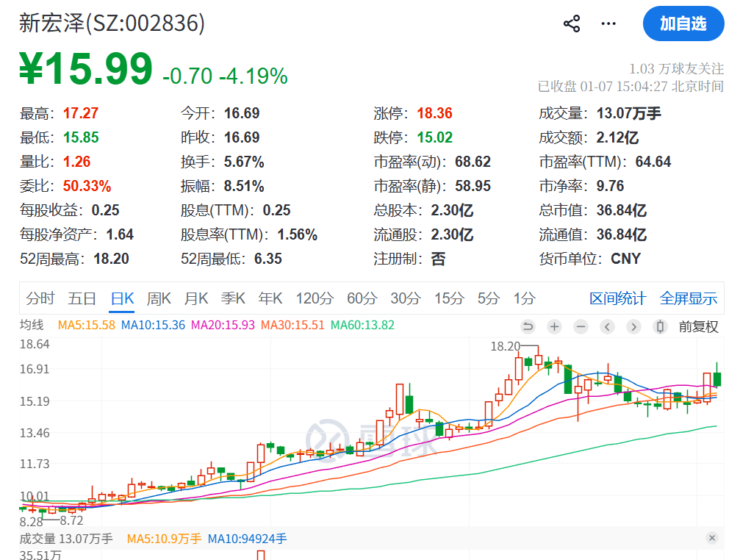740x560 pixels.
Task: Switch to 120分 chart tab
Action: [315, 298]
